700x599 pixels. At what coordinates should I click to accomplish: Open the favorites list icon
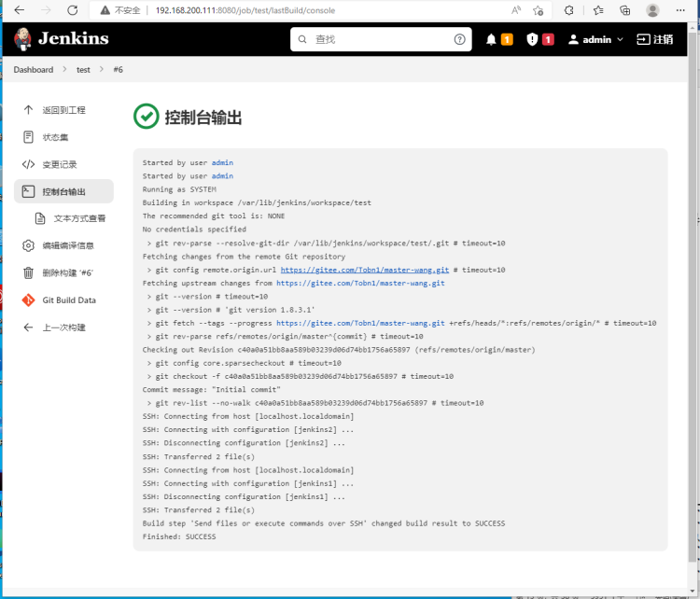(598, 10)
